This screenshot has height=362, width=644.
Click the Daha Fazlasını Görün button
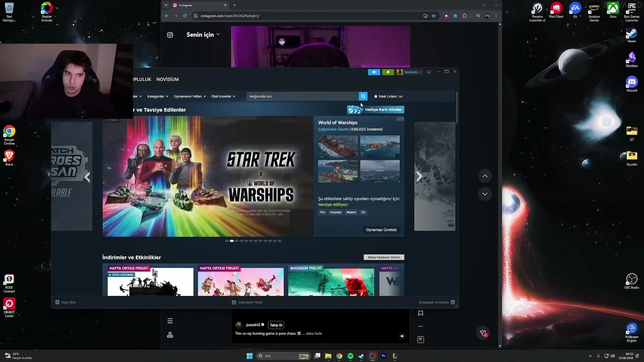pyautogui.click(x=384, y=257)
